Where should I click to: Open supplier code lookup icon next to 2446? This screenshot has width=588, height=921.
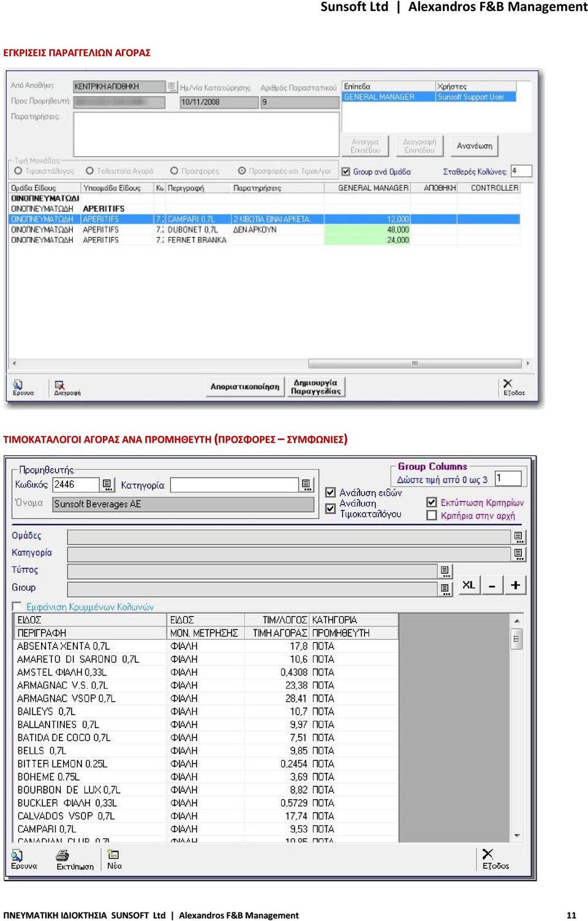tap(107, 485)
